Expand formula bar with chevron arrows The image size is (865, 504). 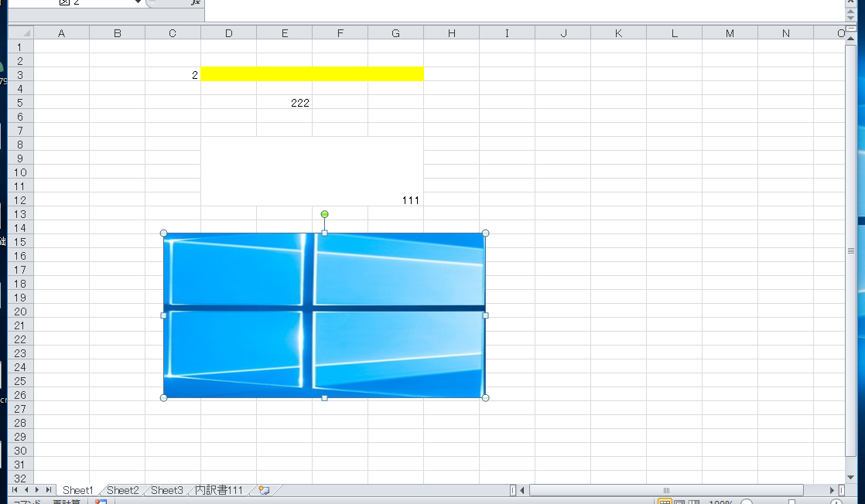click(x=850, y=2)
